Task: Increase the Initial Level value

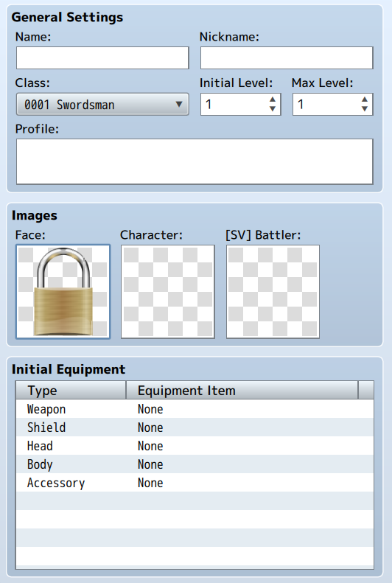Action: pyautogui.click(x=273, y=100)
